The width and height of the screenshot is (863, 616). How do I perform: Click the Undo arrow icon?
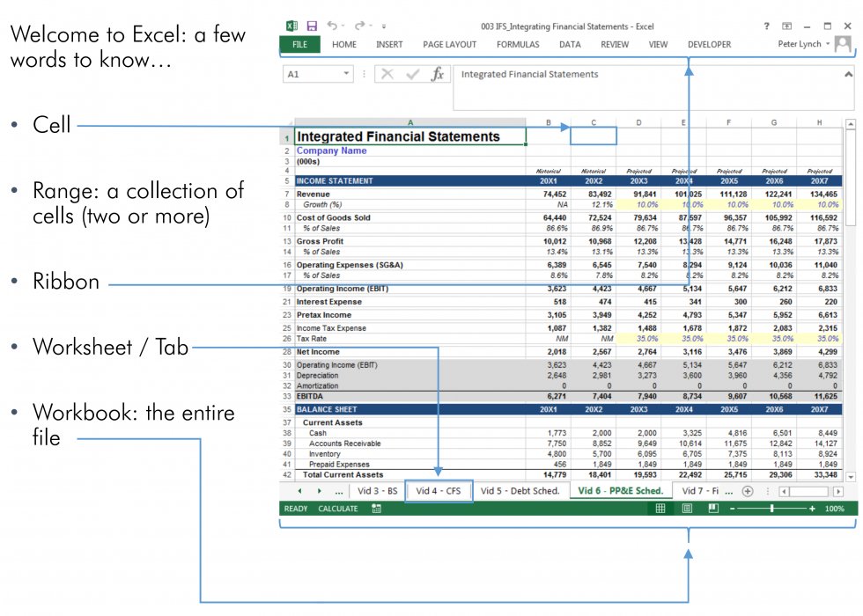(332, 26)
